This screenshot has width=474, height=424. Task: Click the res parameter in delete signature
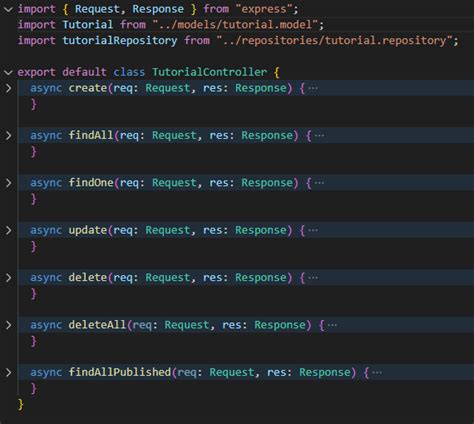pos(213,277)
